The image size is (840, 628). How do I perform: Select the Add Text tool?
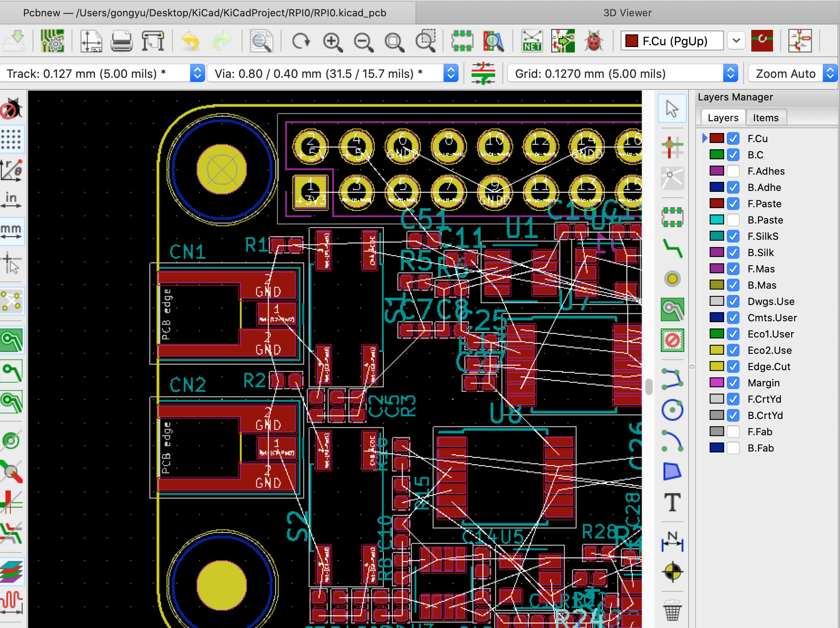click(672, 503)
